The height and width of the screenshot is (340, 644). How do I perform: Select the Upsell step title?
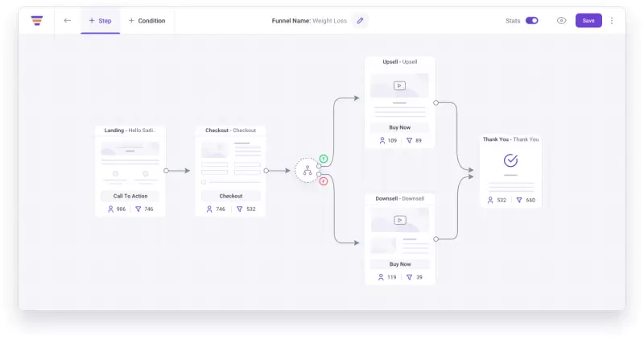399,62
